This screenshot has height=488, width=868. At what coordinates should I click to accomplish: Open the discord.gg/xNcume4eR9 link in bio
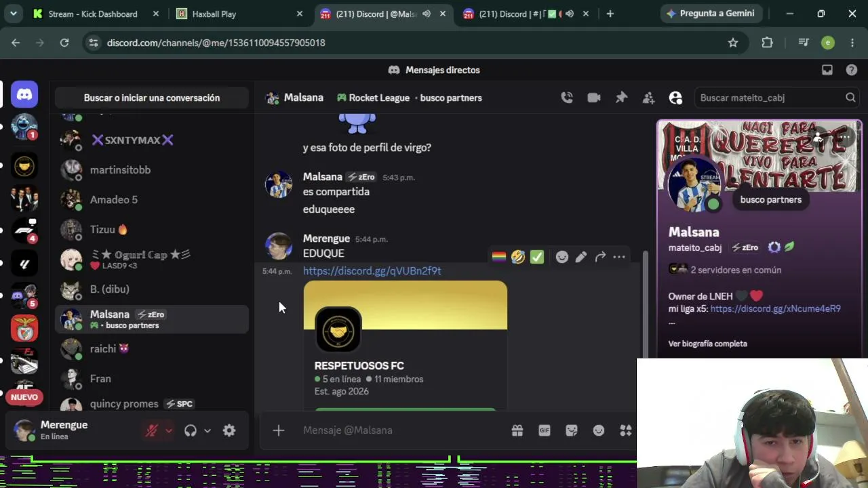pyautogui.click(x=775, y=308)
